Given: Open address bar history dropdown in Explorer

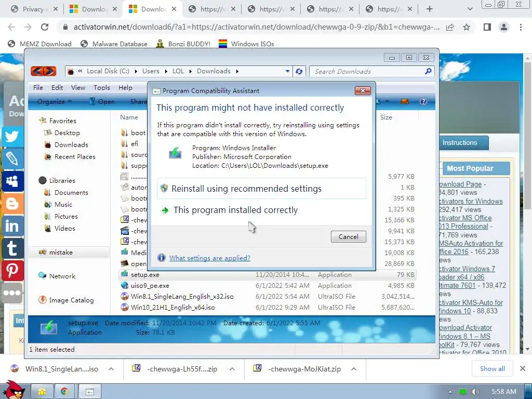Looking at the screenshot, I should [x=287, y=71].
